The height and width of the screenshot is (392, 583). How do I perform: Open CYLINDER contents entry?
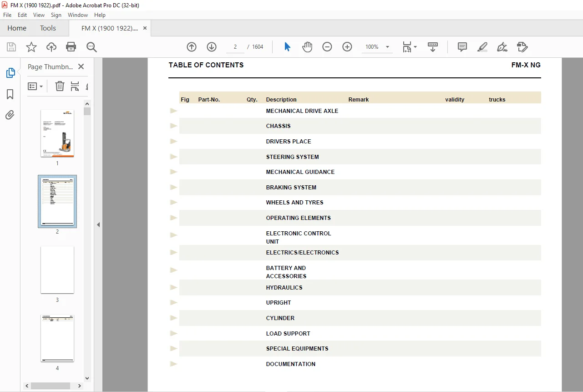(280, 318)
